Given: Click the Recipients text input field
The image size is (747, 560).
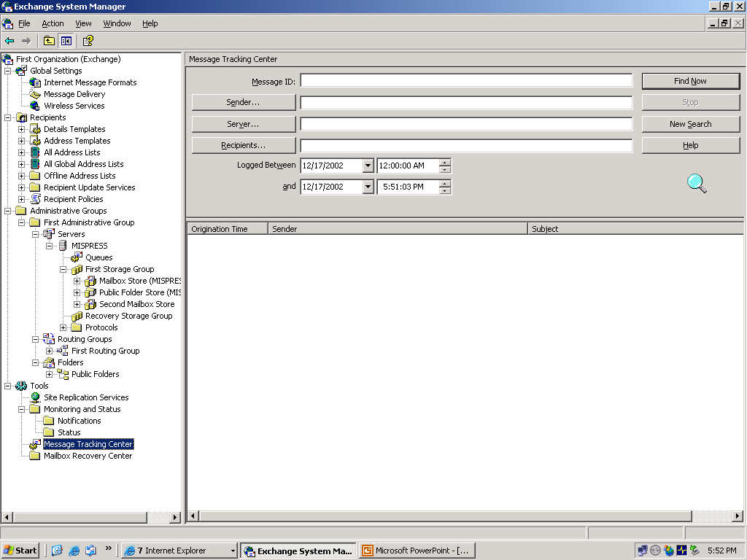Looking at the screenshot, I should [x=466, y=145].
